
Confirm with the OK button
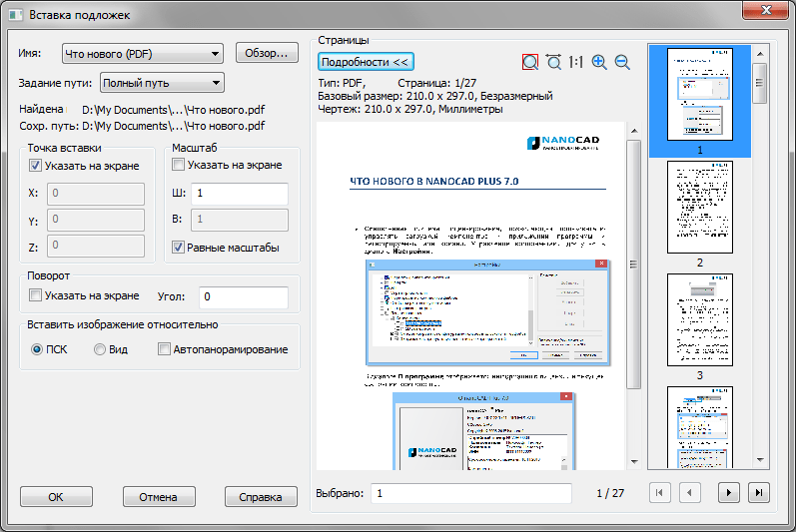coord(56,496)
